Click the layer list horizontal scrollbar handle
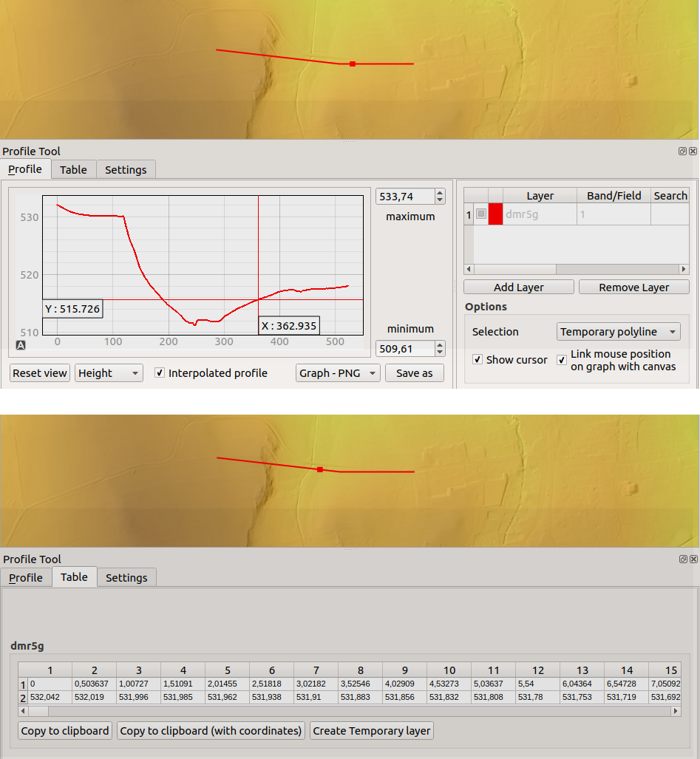Viewport: 700px width, 759px height. click(515, 269)
